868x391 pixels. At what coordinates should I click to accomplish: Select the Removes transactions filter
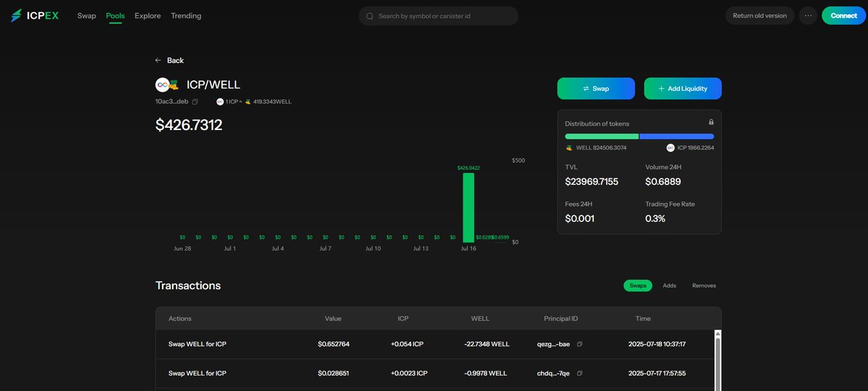tap(704, 285)
